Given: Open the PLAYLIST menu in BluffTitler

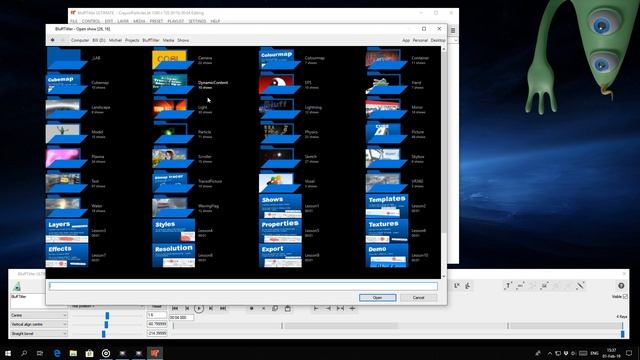Looking at the screenshot, I should point(176,21).
